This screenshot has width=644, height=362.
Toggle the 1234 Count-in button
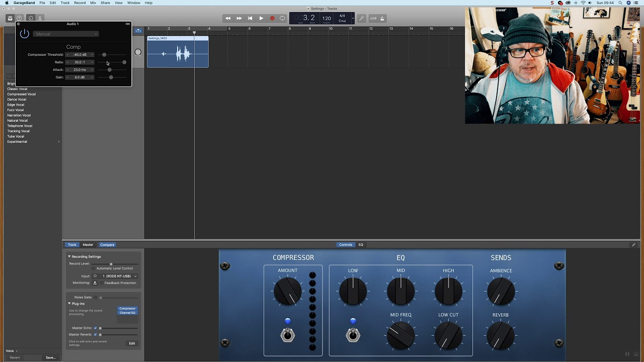coord(373,18)
